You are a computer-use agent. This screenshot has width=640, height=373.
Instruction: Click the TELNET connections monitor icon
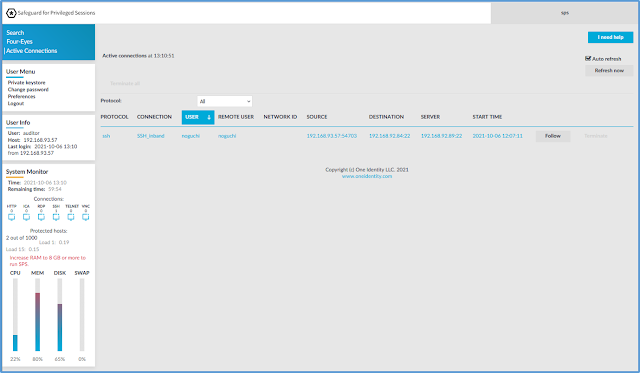pyautogui.click(x=71, y=217)
